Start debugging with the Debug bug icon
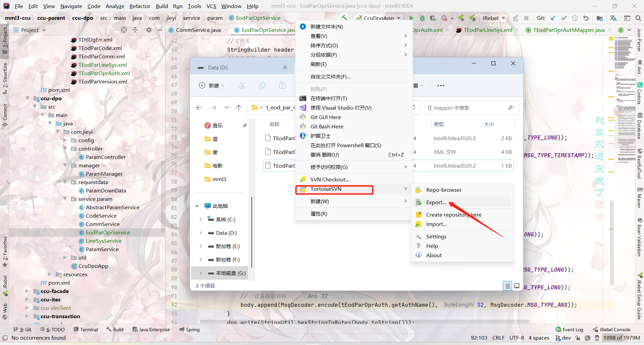The image size is (644, 345). pos(422,18)
